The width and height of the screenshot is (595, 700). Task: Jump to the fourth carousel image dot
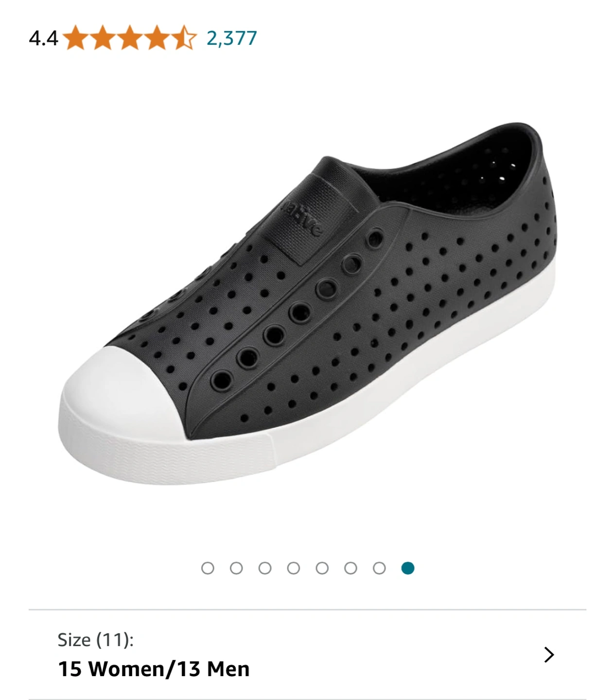click(x=294, y=568)
